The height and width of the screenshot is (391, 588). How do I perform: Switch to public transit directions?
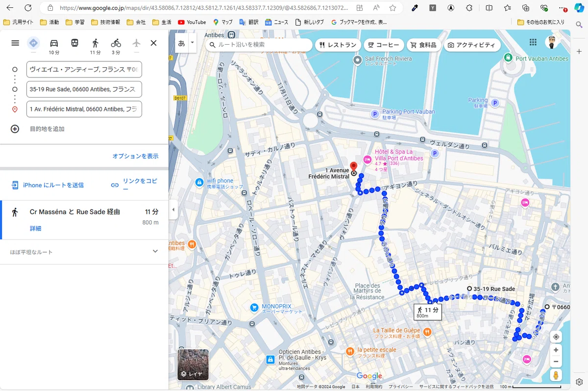pos(74,43)
